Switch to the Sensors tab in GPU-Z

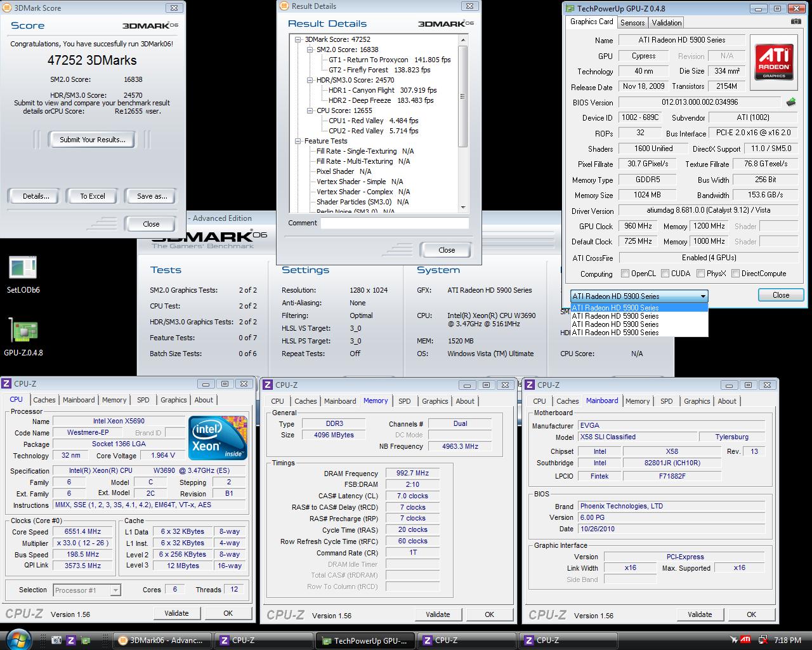click(x=632, y=23)
